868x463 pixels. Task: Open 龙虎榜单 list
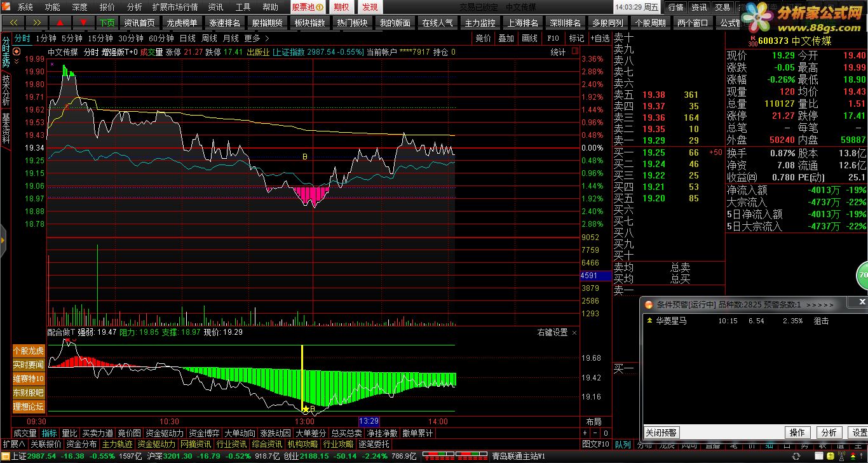click(x=182, y=22)
